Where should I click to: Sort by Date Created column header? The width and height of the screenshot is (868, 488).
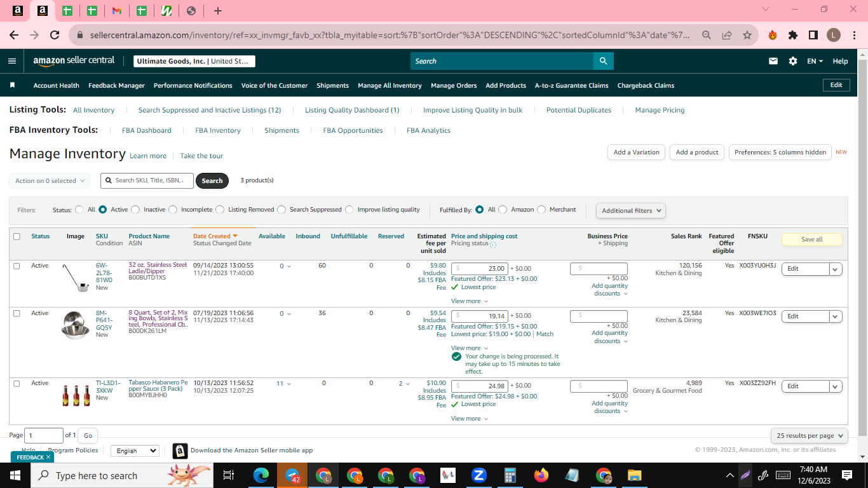tap(215, 236)
